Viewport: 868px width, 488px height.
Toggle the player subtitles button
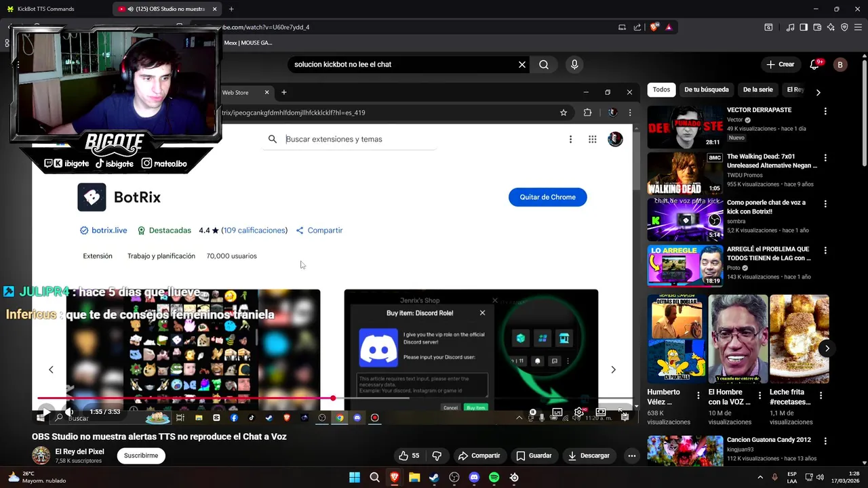tap(557, 411)
